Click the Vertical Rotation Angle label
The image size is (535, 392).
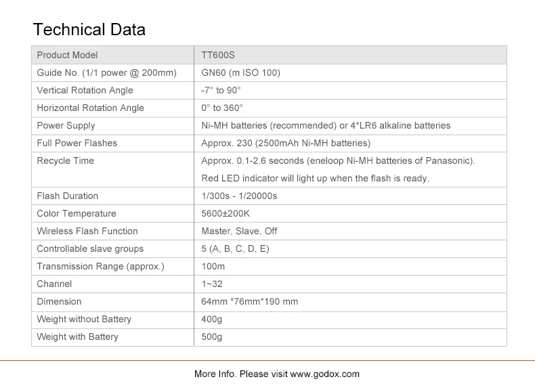[x=85, y=90]
